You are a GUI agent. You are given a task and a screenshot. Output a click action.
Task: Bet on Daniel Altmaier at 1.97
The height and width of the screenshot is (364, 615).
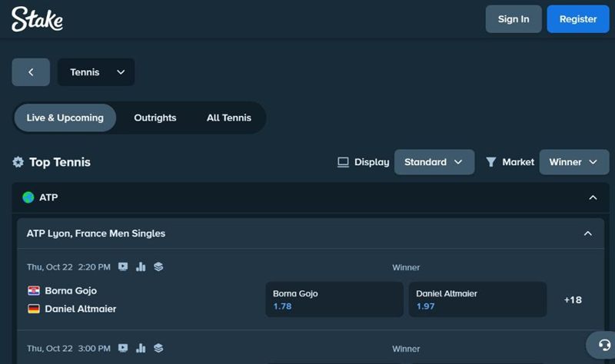coord(477,299)
